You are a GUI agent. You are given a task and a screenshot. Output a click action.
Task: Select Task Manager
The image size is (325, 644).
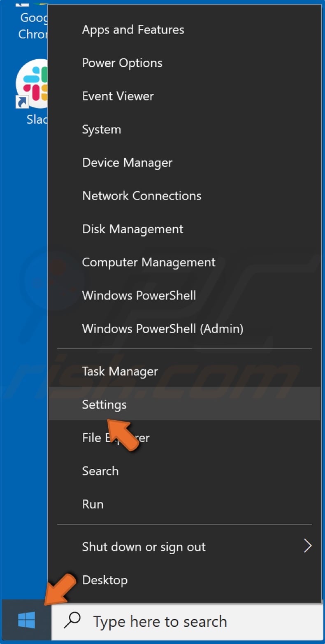pyautogui.click(x=120, y=371)
